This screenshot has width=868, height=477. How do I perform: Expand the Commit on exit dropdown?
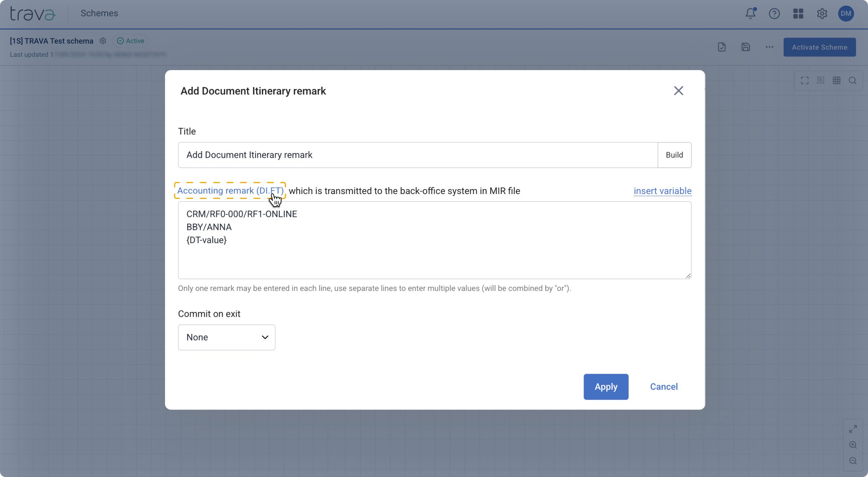(x=226, y=337)
